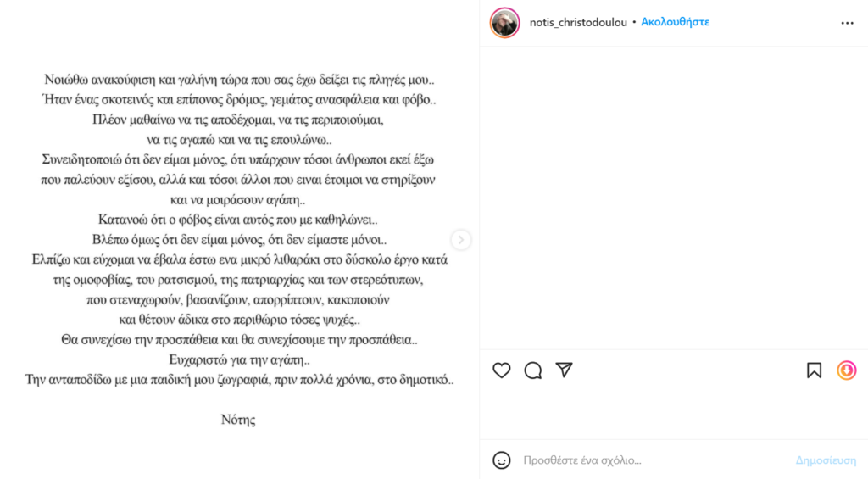Open the three-dot more options menu
868x479 pixels.
click(847, 23)
